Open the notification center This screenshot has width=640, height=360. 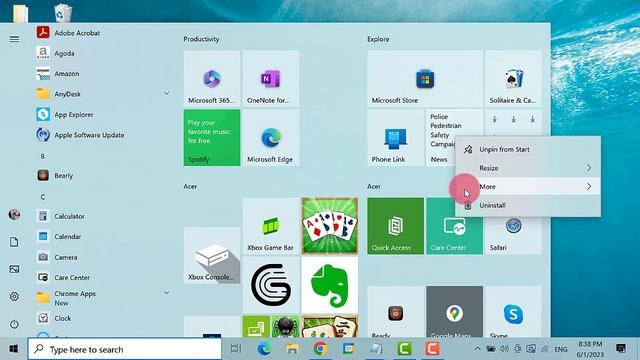pyautogui.click(x=621, y=349)
